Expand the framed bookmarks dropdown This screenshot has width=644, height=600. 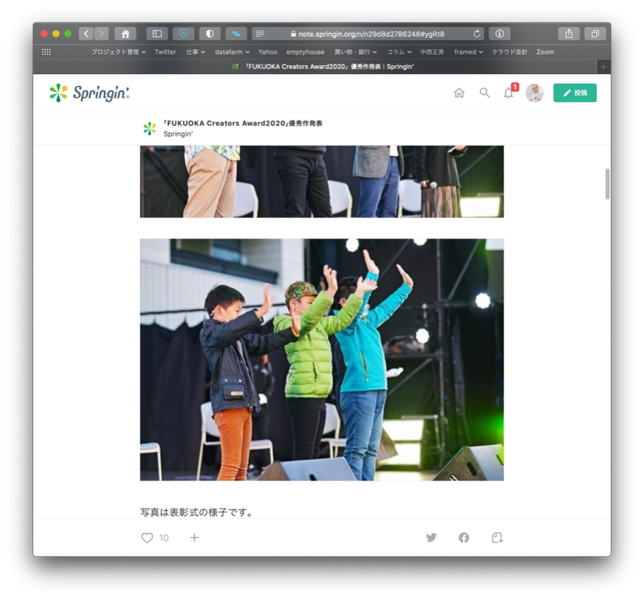pos(469,52)
